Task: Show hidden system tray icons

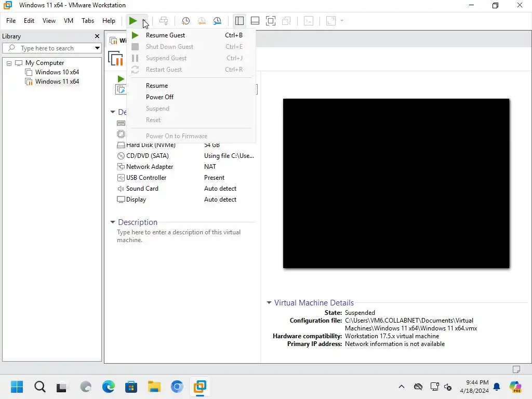Action: (402, 387)
